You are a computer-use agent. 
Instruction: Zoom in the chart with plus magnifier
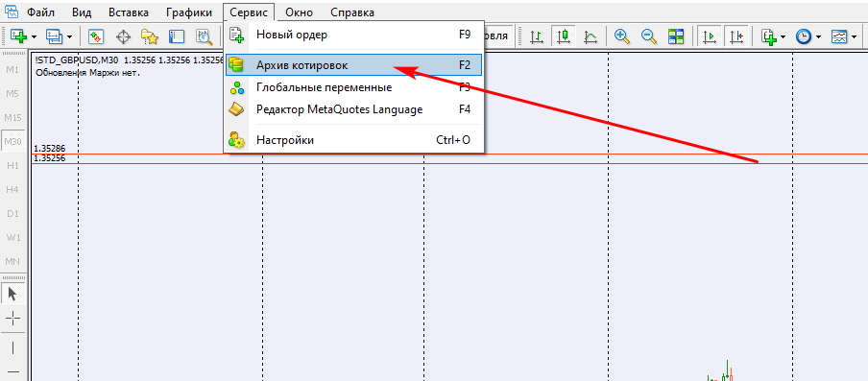(622, 36)
